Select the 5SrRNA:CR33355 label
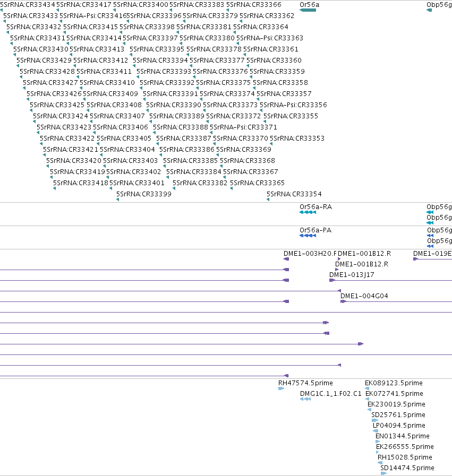 (x=291, y=116)
